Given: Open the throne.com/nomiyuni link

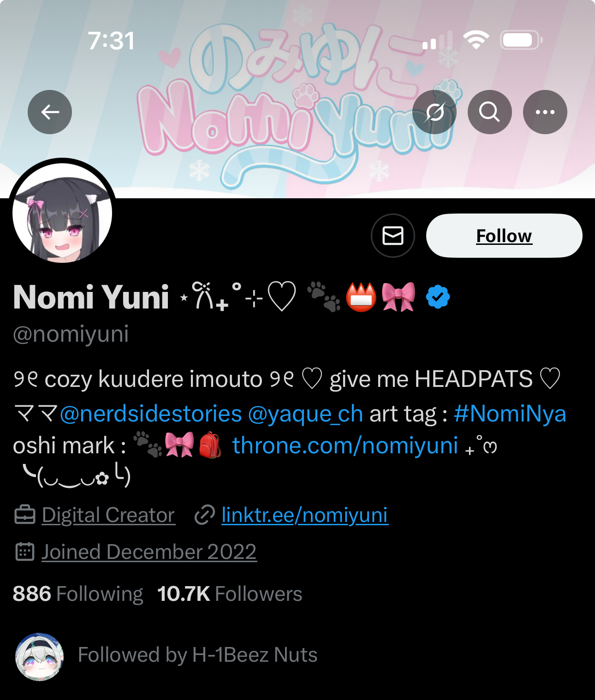Looking at the screenshot, I should tap(345, 445).
